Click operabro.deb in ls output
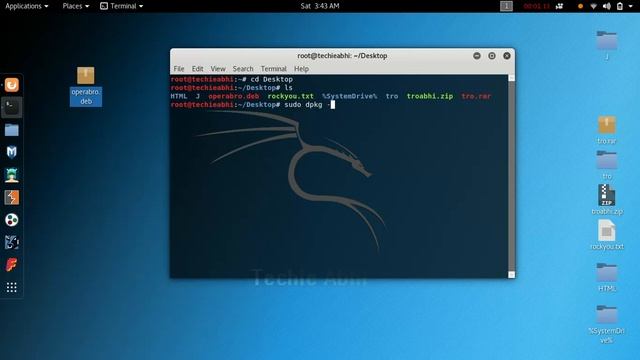 [x=233, y=96]
